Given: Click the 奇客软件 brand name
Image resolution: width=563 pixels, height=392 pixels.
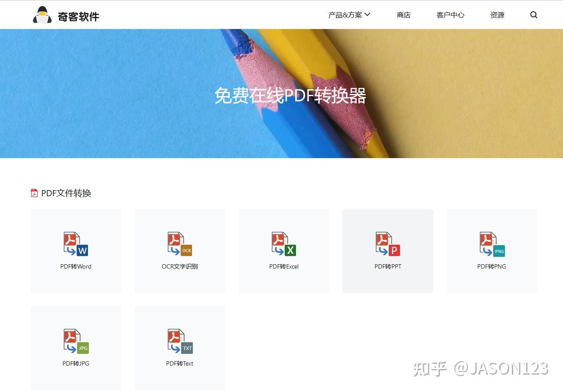Looking at the screenshot, I should pos(78,16).
